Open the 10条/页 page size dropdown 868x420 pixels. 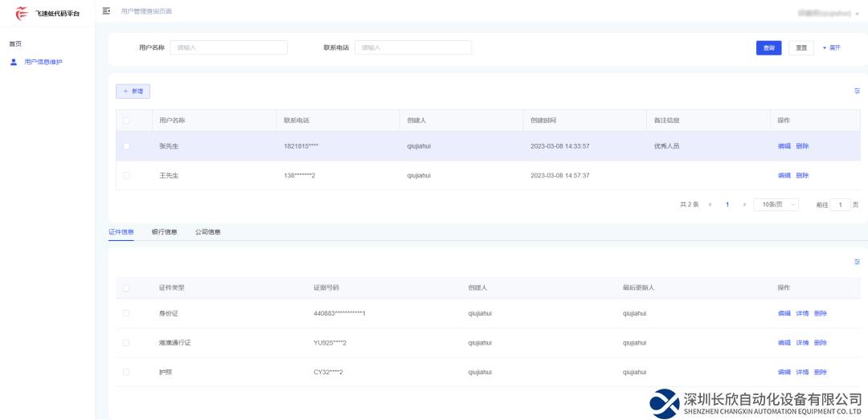776,205
